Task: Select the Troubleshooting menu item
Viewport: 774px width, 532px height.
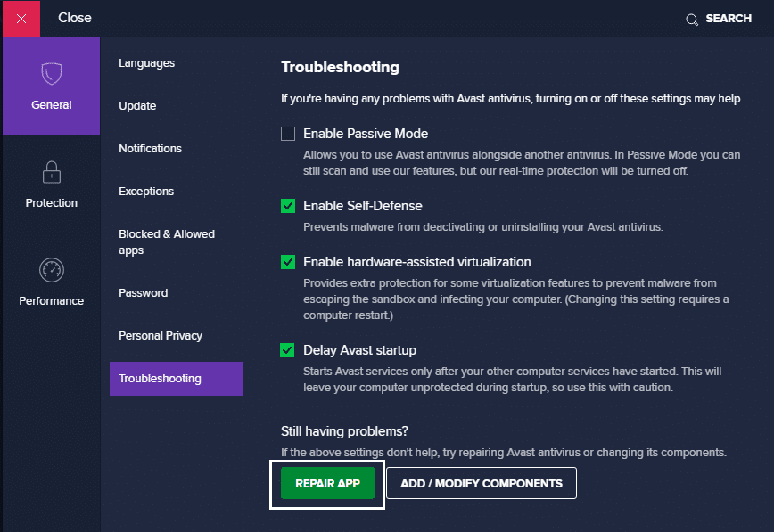Action: 160,379
